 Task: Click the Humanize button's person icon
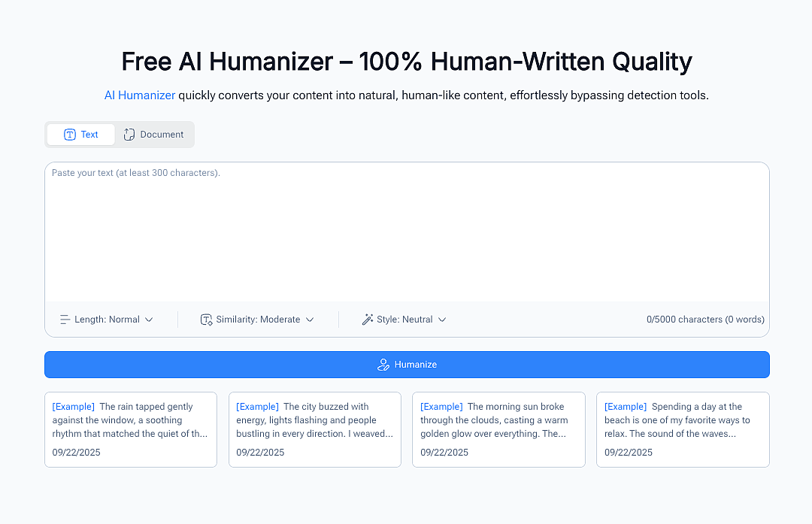coord(383,365)
